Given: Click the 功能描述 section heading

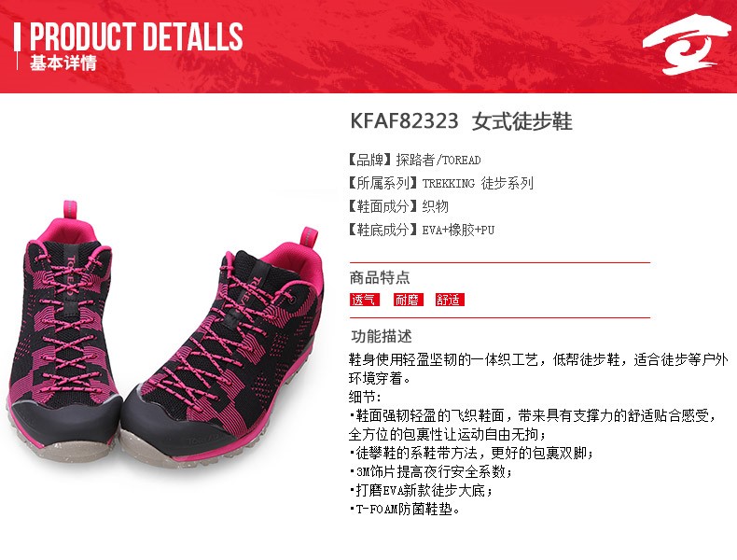Looking at the screenshot, I should click(x=382, y=337).
